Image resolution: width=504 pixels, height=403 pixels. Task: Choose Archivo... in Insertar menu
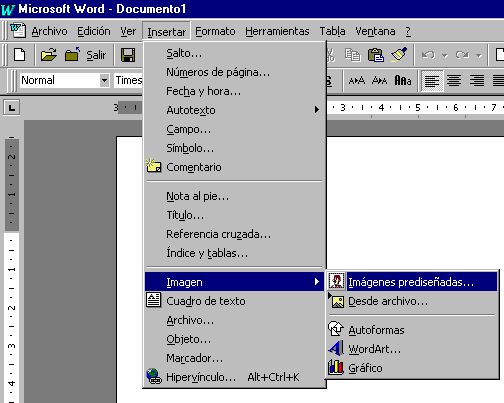tap(235, 320)
